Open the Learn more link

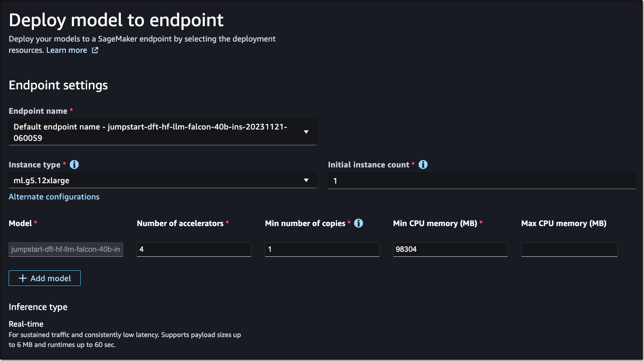tap(66, 50)
